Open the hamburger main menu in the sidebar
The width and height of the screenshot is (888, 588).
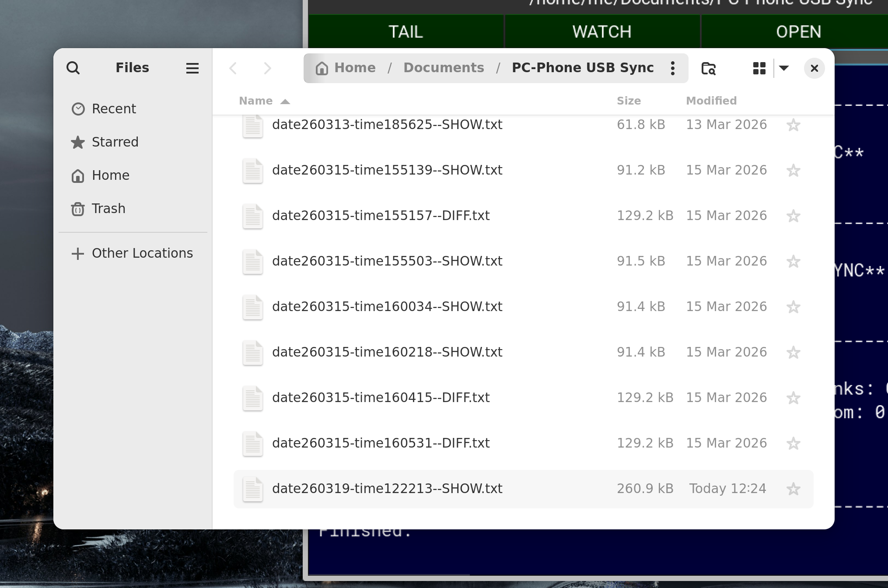[192, 68]
